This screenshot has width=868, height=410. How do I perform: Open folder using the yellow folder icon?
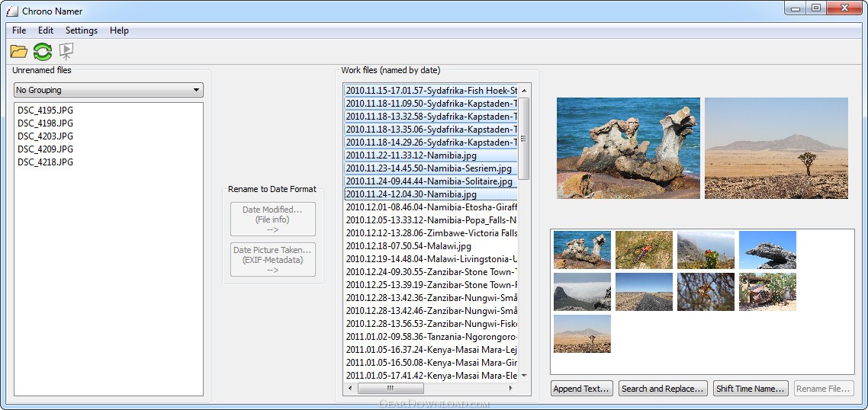[19, 52]
